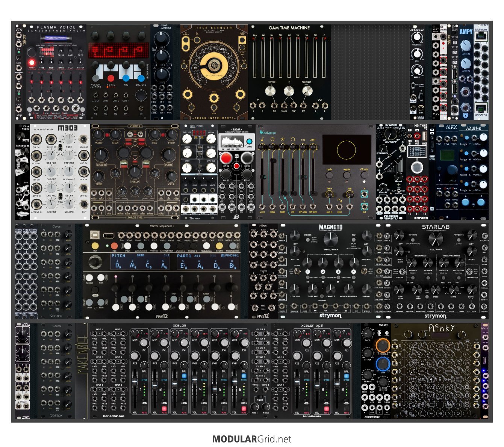Click Xcelon channel 1 Gain knob
This screenshot has height=447, width=504.
pos(135,334)
